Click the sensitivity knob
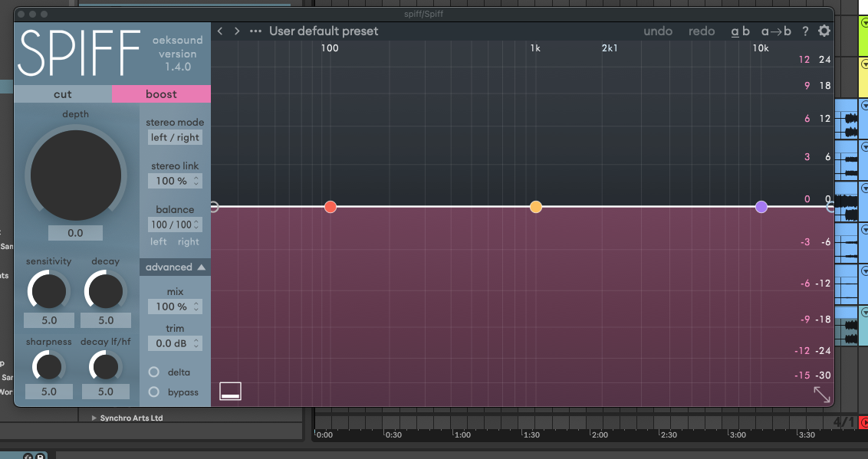This screenshot has height=459, width=868. (49, 291)
